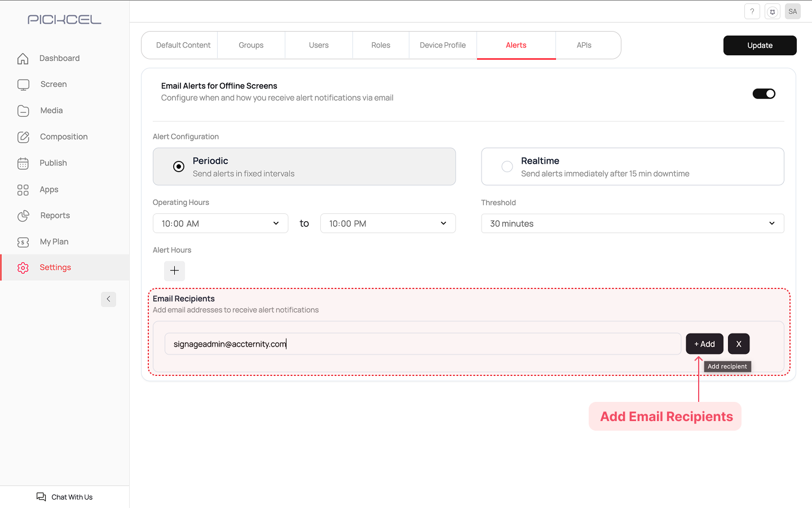Screen dimensions: 812x508
Task: Open the Publish calendar icon
Action: [23, 164]
